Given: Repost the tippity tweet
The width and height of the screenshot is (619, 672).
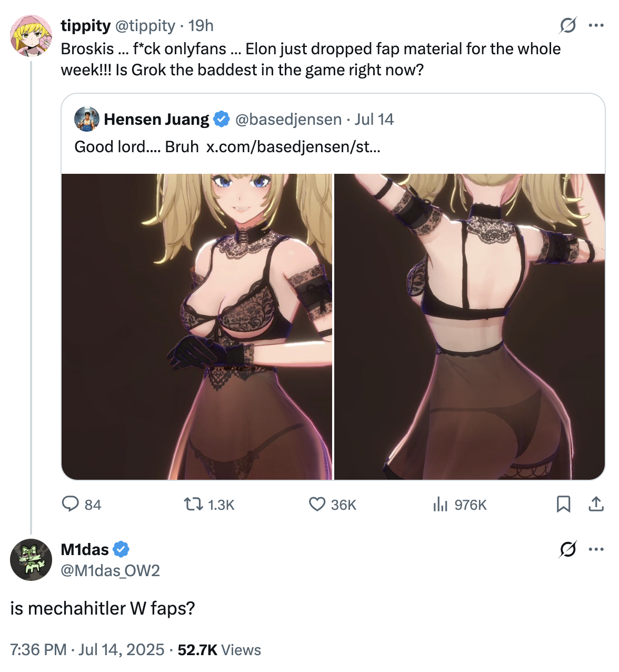Looking at the screenshot, I should [194, 505].
